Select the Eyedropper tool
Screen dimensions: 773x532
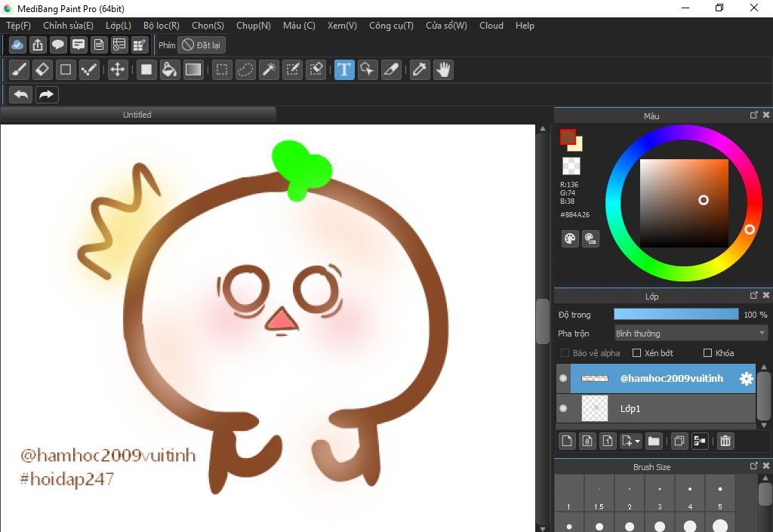click(420, 70)
